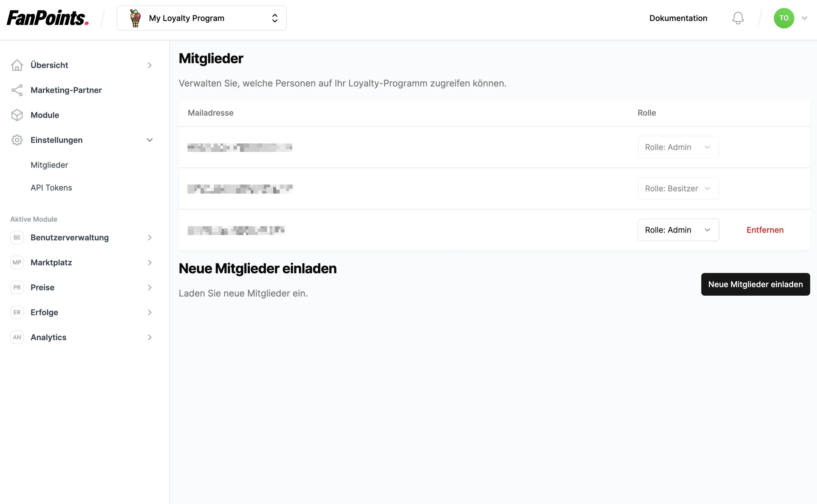Image resolution: width=817 pixels, height=504 pixels.
Task: Expand the Einstellungen section chevron
Action: tap(149, 139)
